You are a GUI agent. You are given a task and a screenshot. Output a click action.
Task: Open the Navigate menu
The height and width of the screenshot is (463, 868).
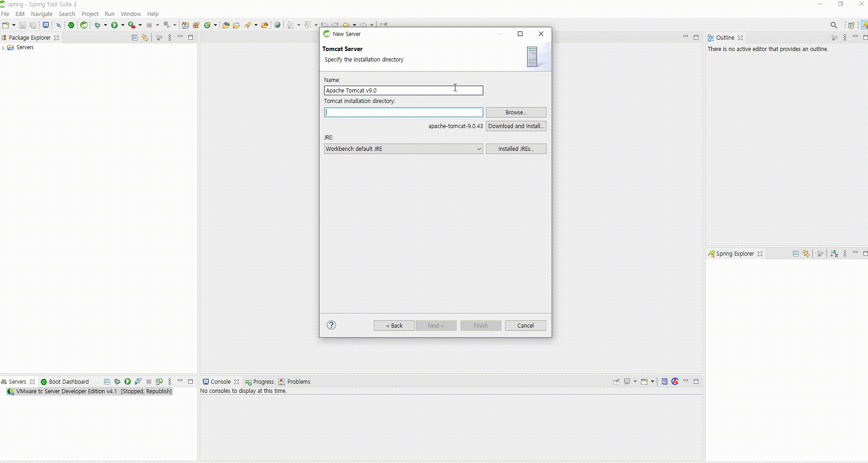click(x=41, y=14)
